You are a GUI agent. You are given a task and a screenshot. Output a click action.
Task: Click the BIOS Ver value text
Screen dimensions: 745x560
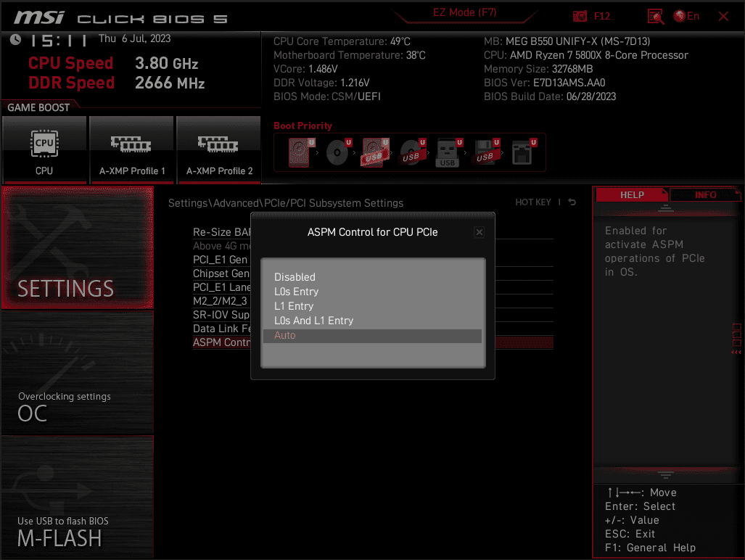(569, 83)
